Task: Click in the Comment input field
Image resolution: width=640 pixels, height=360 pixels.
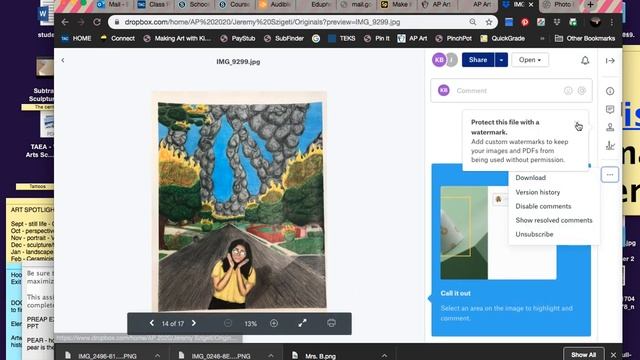Action: click(x=511, y=91)
